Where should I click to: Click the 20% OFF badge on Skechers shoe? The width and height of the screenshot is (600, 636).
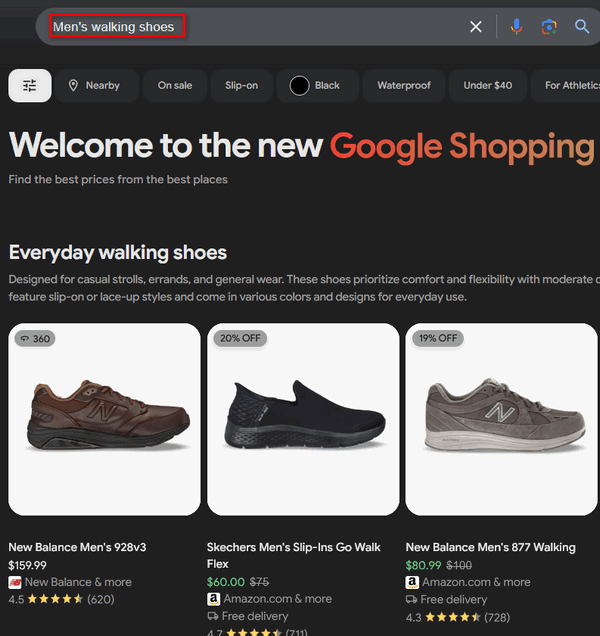pos(239,339)
